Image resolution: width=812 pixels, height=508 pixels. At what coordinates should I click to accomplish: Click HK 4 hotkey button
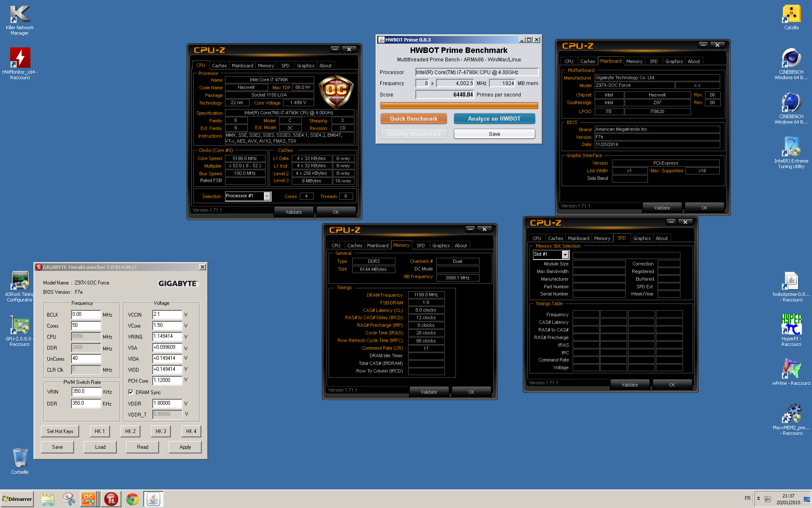[191, 431]
